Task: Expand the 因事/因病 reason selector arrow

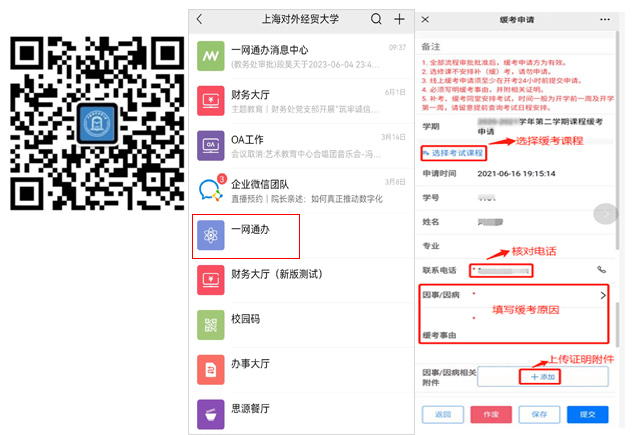Action: (x=602, y=296)
